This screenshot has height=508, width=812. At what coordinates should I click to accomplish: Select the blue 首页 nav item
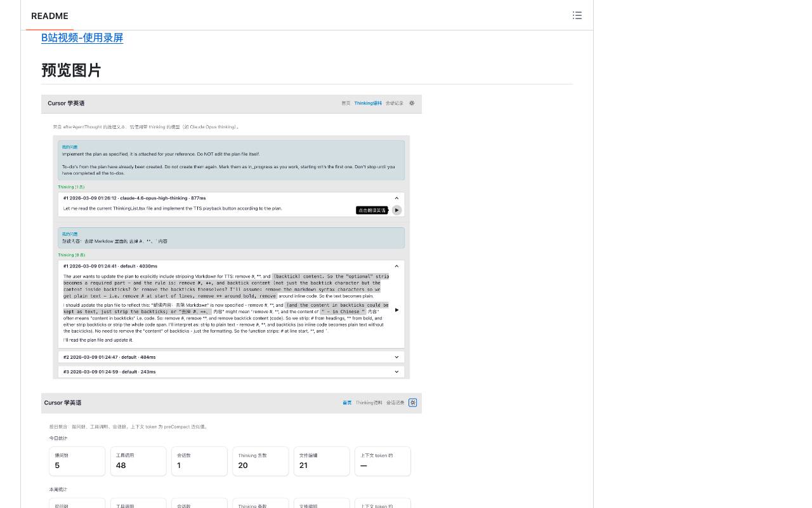click(x=347, y=403)
